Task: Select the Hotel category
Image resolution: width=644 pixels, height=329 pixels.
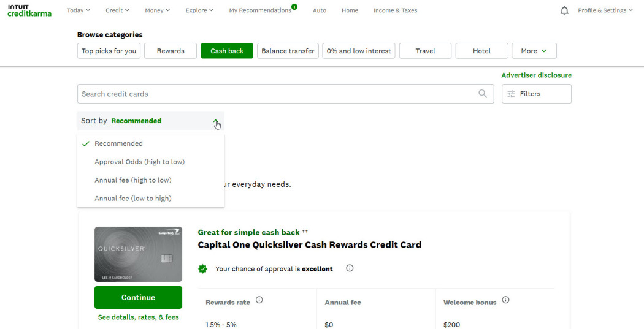Action: click(x=481, y=51)
